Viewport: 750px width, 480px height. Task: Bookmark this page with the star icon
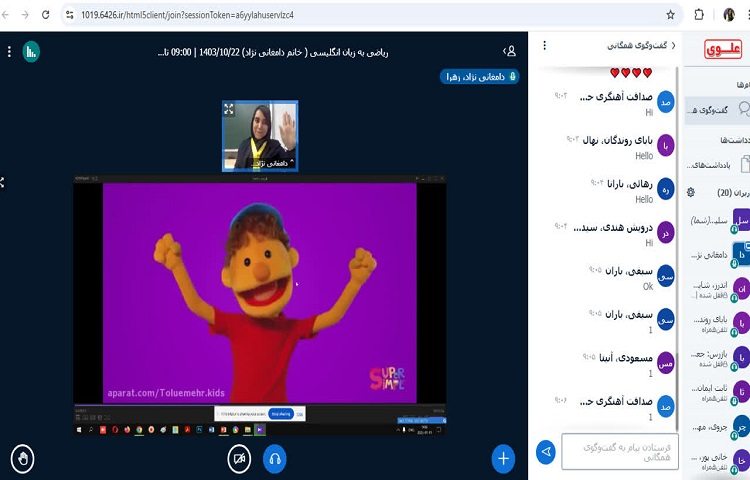671,15
